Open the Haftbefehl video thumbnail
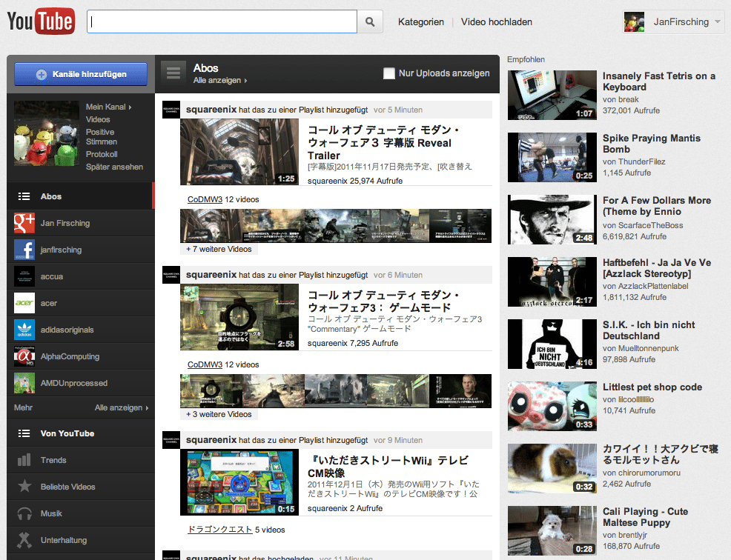This screenshot has width=731, height=560. pyautogui.click(x=552, y=282)
